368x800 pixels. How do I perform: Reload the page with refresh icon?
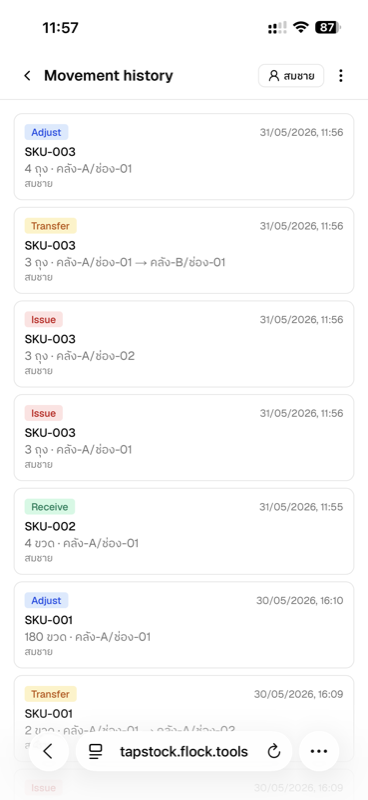(x=274, y=751)
